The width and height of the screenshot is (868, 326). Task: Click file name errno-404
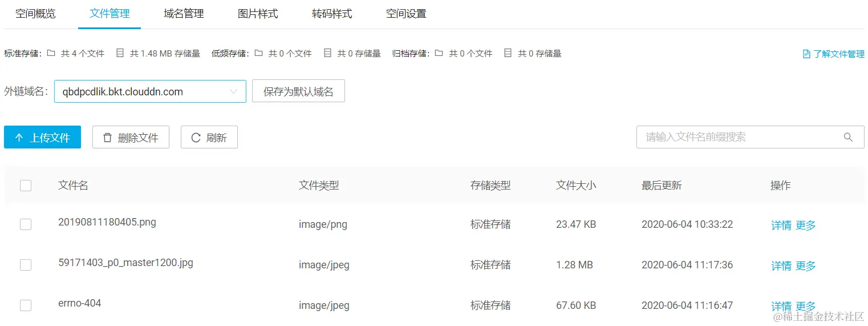80,303
